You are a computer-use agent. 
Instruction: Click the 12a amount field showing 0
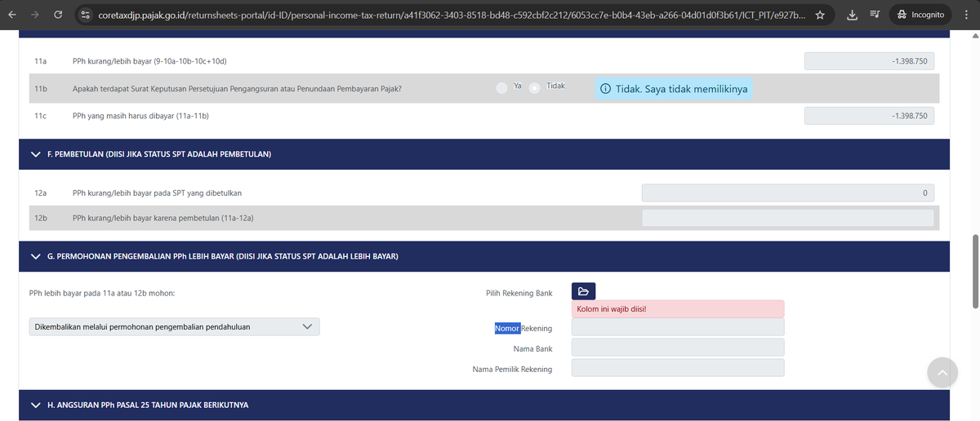pos(788,193)
